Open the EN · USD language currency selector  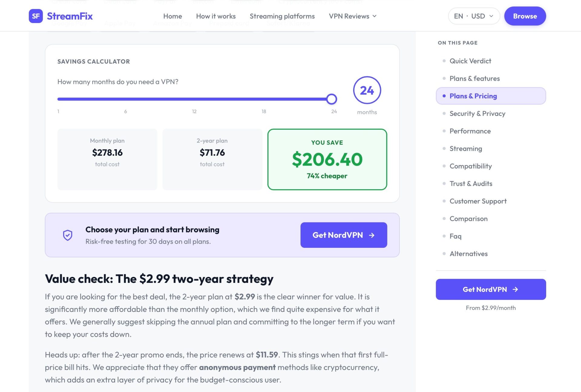click(x=474, y=16)
